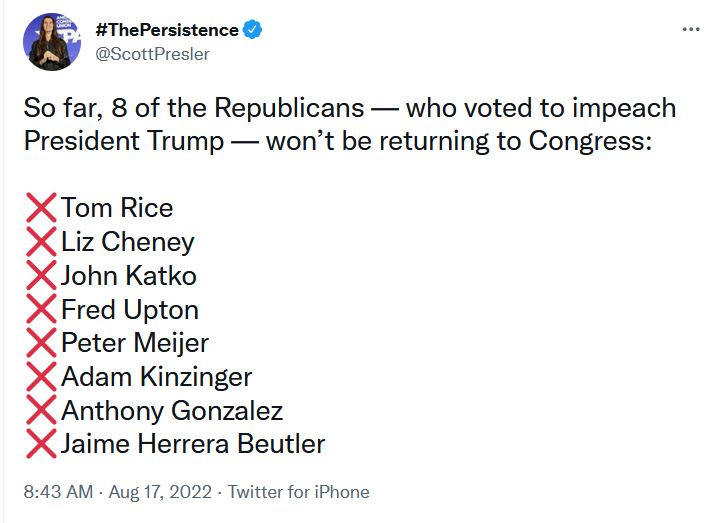Open the Twitter for iPhone source link

(x=298, y=492)
